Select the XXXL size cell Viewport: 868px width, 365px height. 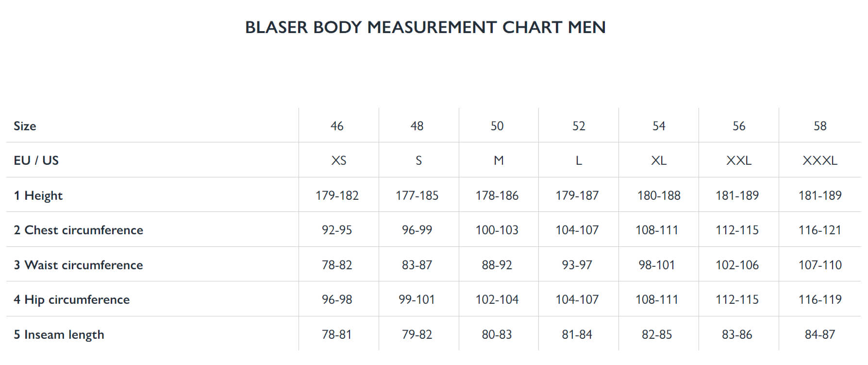coord(820,160)
